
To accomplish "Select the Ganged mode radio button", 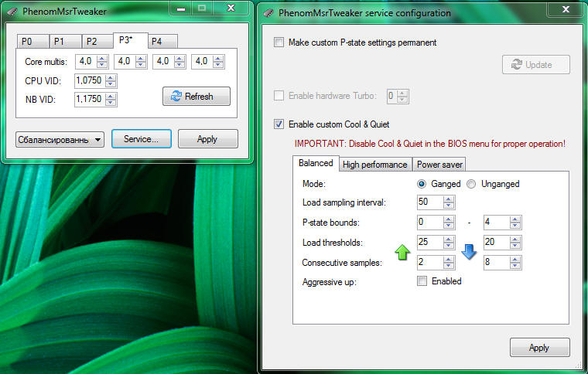I will tap(422, 184).
